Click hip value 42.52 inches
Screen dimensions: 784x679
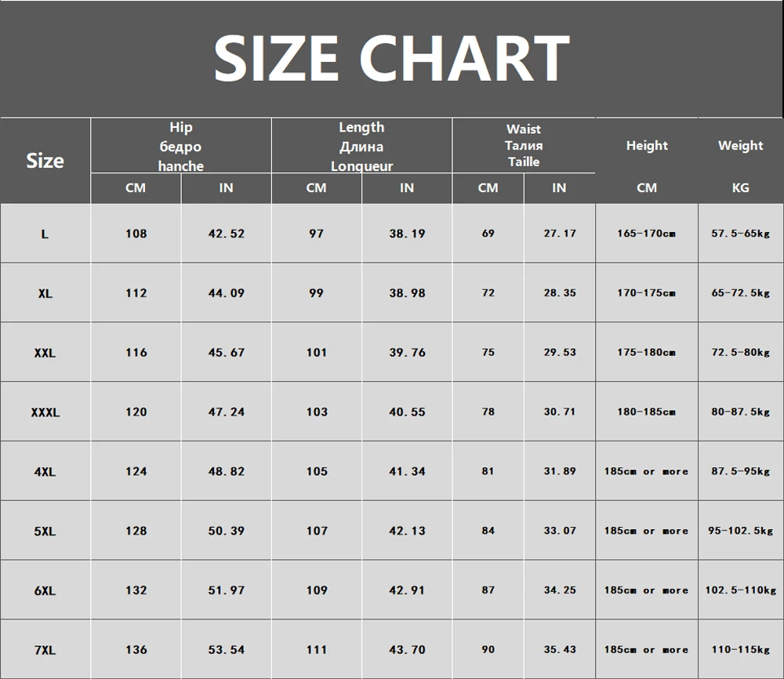227,234
